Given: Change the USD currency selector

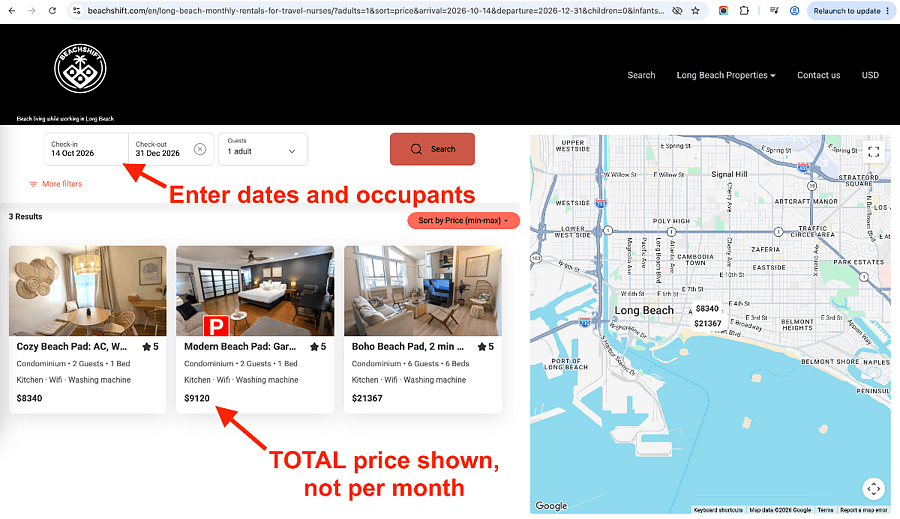Looking at the screenshot, I should (870, 75).
